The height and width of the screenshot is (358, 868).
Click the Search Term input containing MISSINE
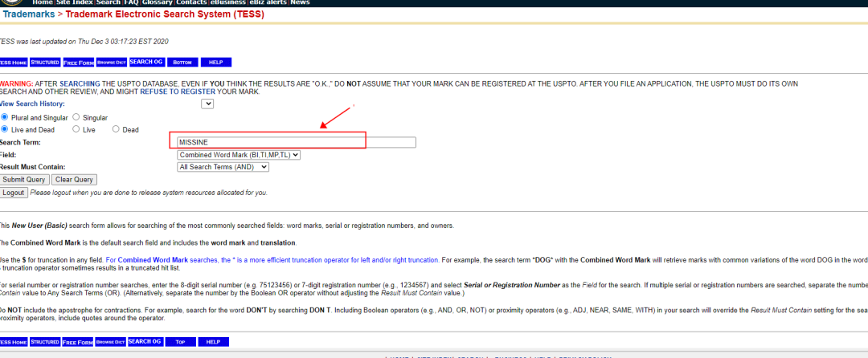click(296, 142)
